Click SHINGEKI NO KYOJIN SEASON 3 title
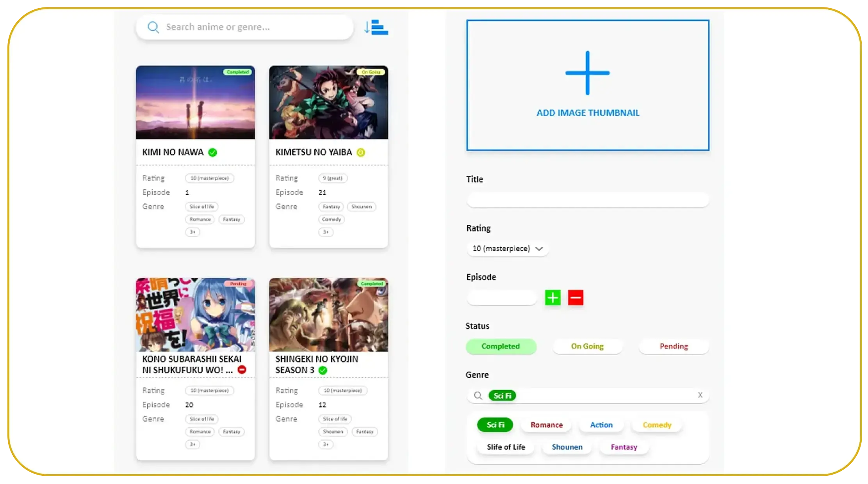Viewport: 868px width, 484px height. [x=317, y=365]
